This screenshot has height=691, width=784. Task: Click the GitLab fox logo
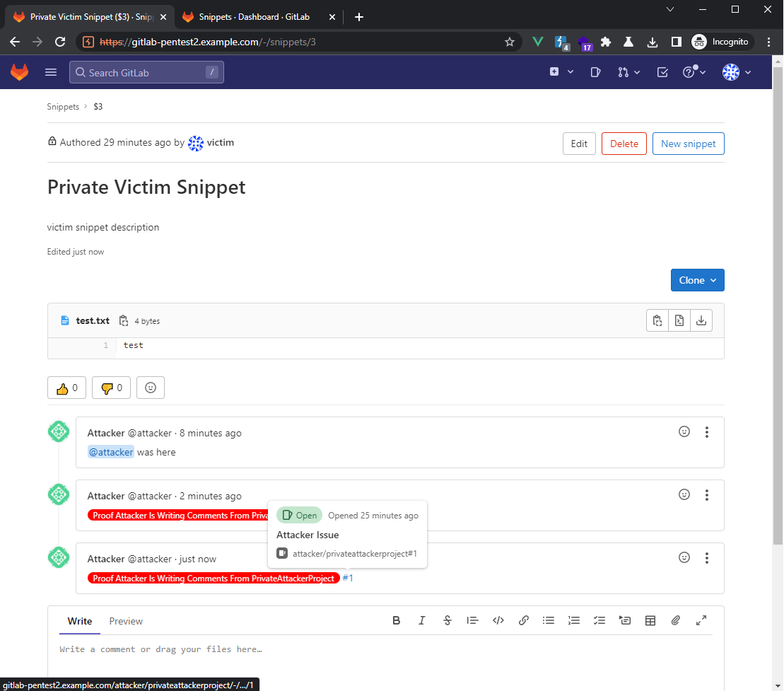[x=19, y=72]
